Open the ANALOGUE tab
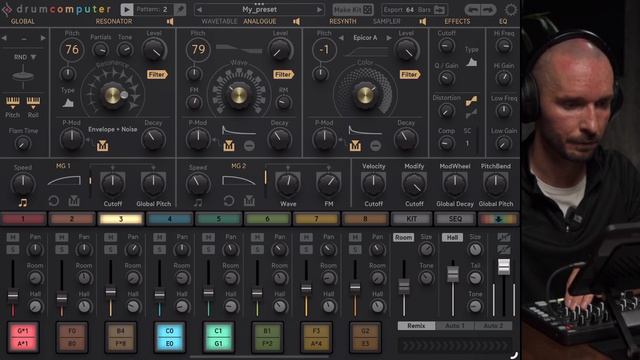Screen dimensions: 640x360 pos(260,21)
